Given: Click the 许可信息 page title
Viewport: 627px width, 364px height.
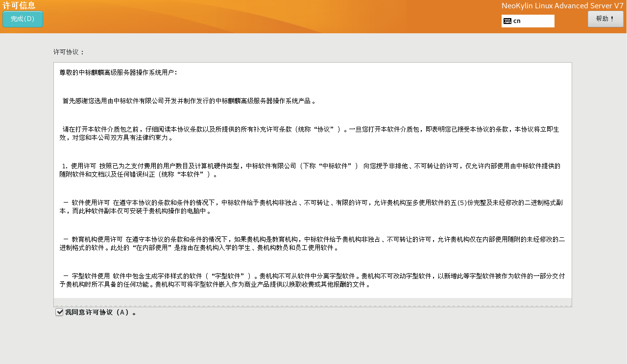Looking at the screenshot, I should [19, 5].
